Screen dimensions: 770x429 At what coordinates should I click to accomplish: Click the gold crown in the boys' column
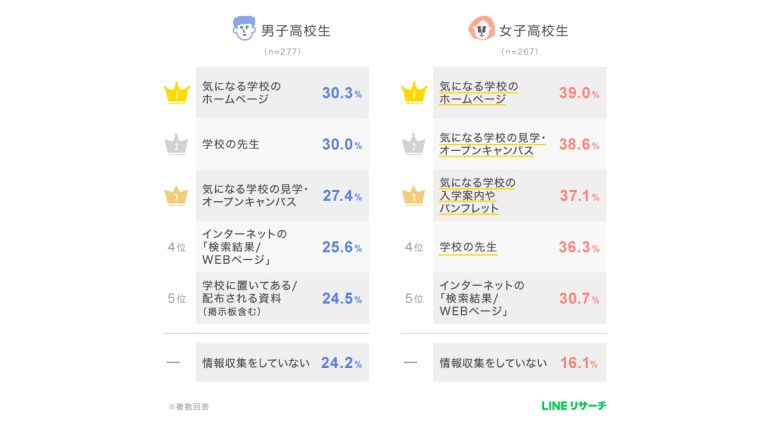click(176, 94)
